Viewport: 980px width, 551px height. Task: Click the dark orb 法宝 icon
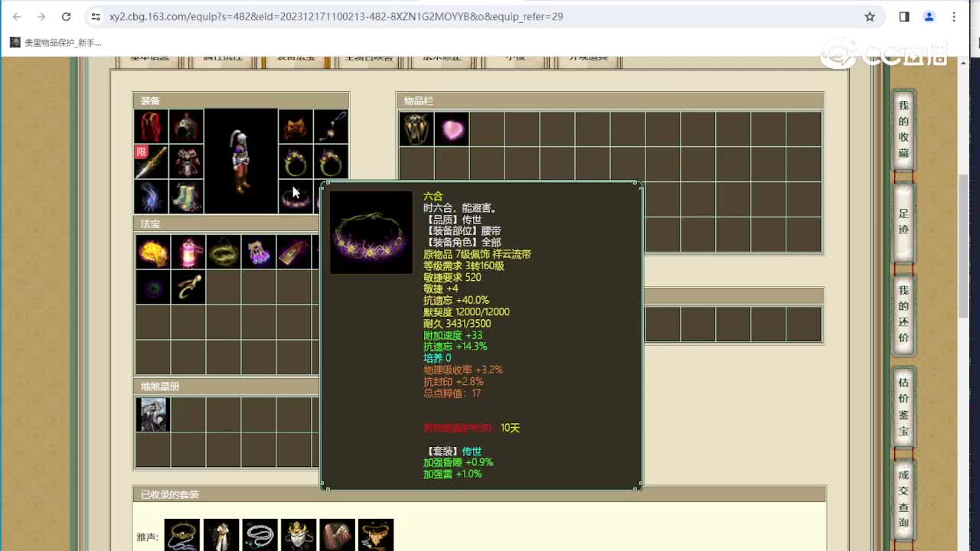153,287
